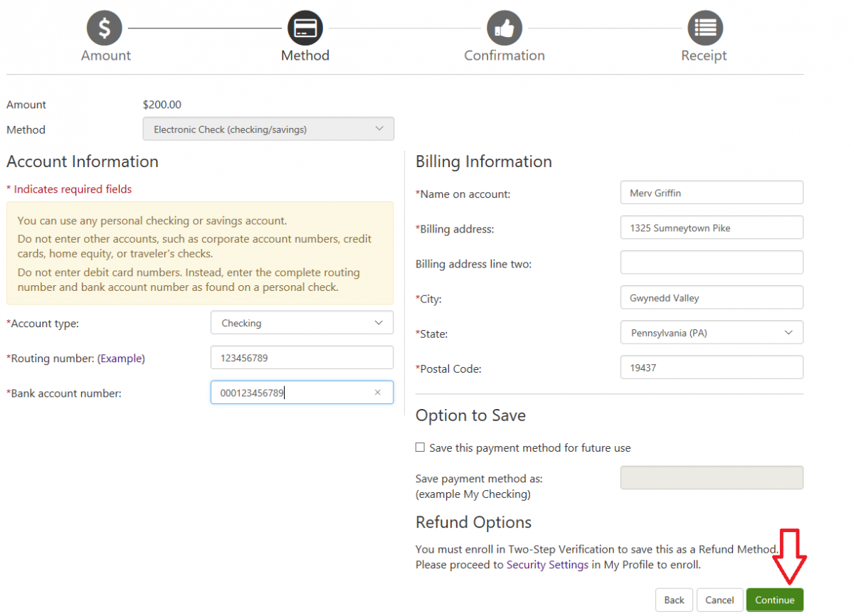Click into the Bank account number field
This screenshot has height=616, width=854.
302,393
